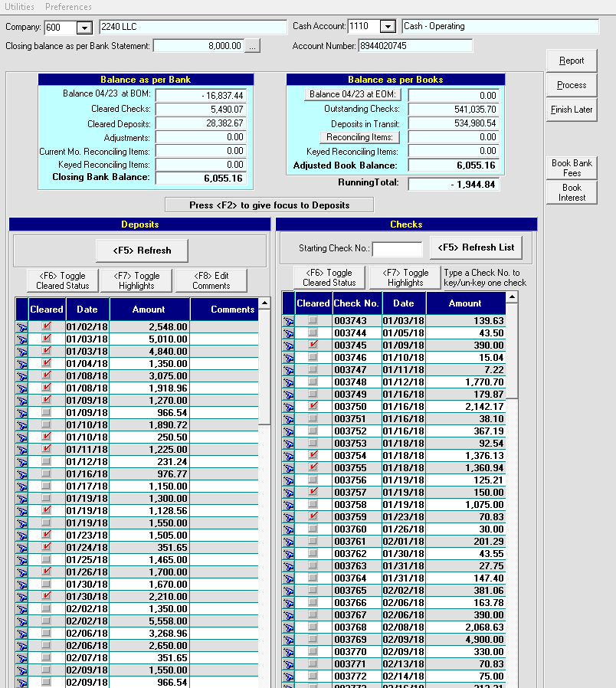Toggle cleared checkbox for check 003745
The image size is (616, 688).
[313, 346]
